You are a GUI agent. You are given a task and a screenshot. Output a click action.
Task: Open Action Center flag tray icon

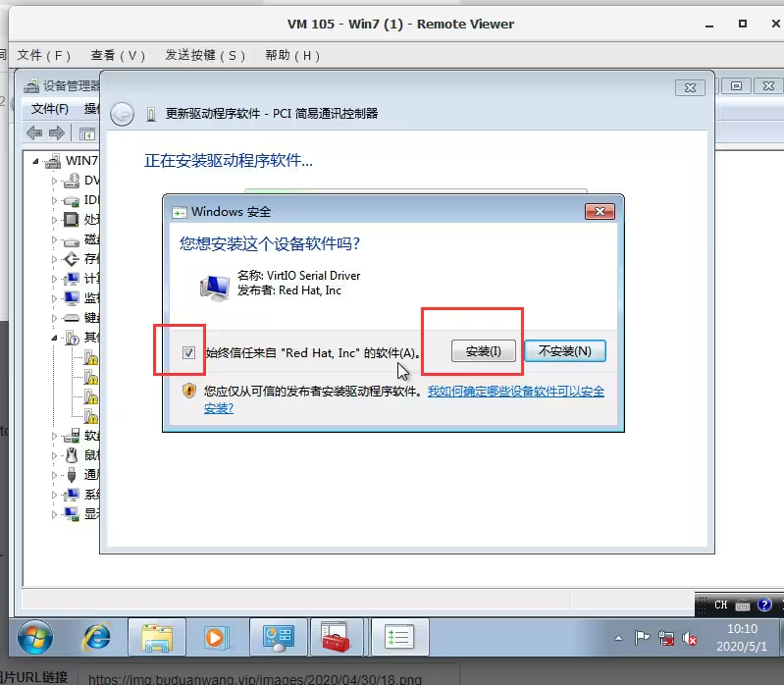(642, 638)
